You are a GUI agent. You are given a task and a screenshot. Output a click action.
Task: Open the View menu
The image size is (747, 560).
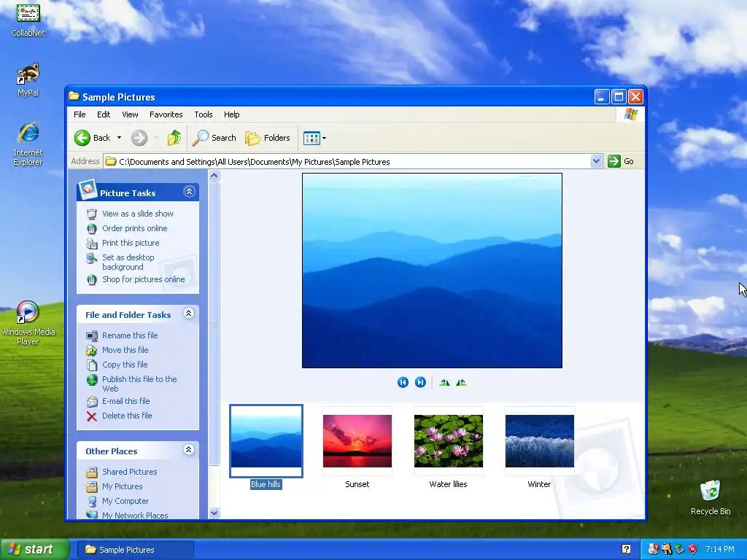click(130, 114)
